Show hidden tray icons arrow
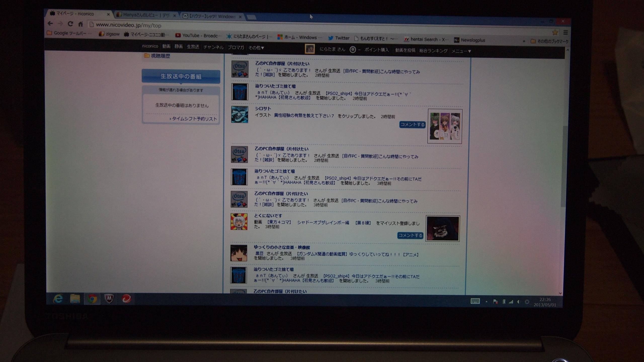The image size is (644, 362). (486, 301)
